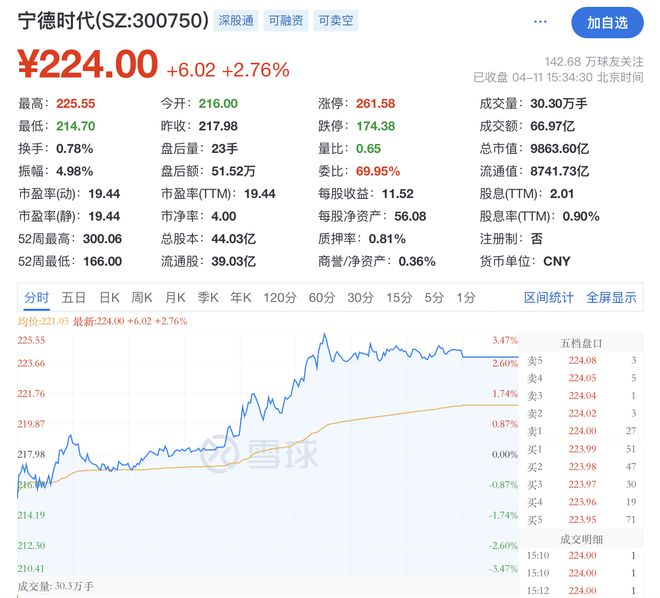The image size is (660, 598).
Task: Click the 买3 order row at 223.97
Action: [581, 485]
